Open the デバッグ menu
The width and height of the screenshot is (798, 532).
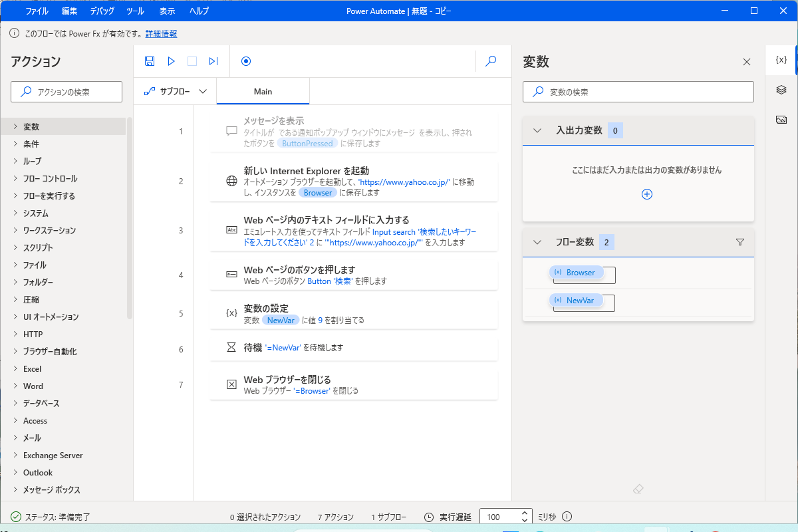coord(101,11)
